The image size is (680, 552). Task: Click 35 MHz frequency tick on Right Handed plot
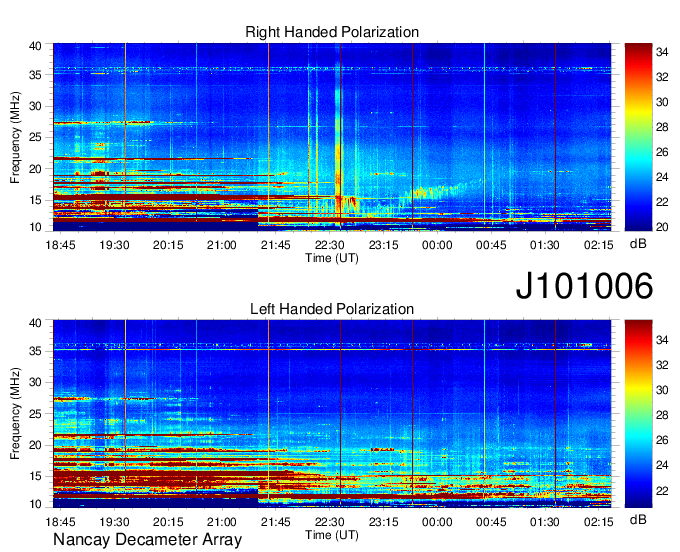click(x=35, y=75)
